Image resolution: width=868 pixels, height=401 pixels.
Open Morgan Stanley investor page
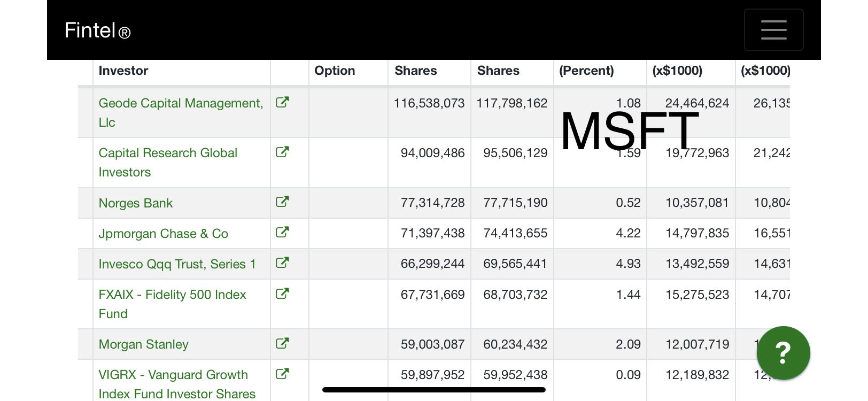pos(144,344)
